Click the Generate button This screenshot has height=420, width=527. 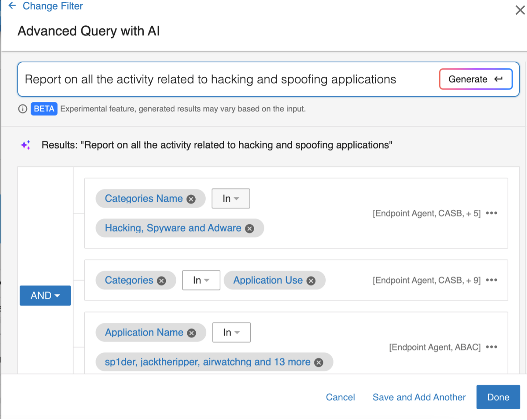click(475, 79)
